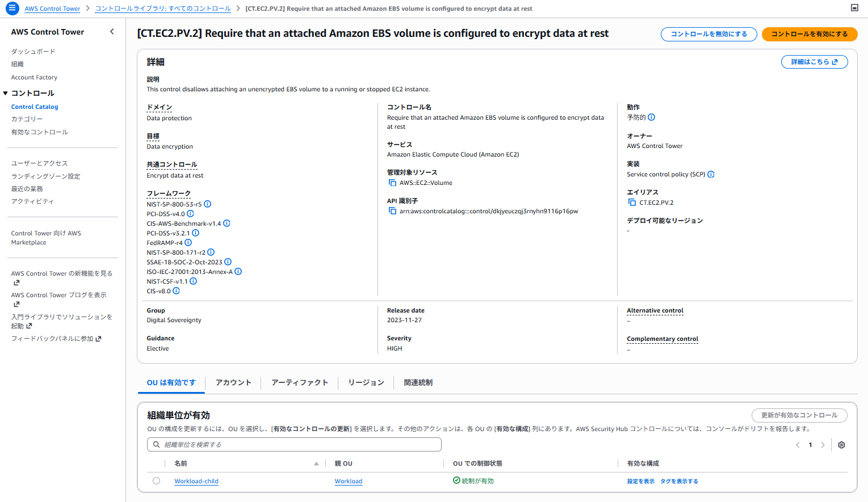
Task: Open the アーティファクト tab
Action: 299,383
